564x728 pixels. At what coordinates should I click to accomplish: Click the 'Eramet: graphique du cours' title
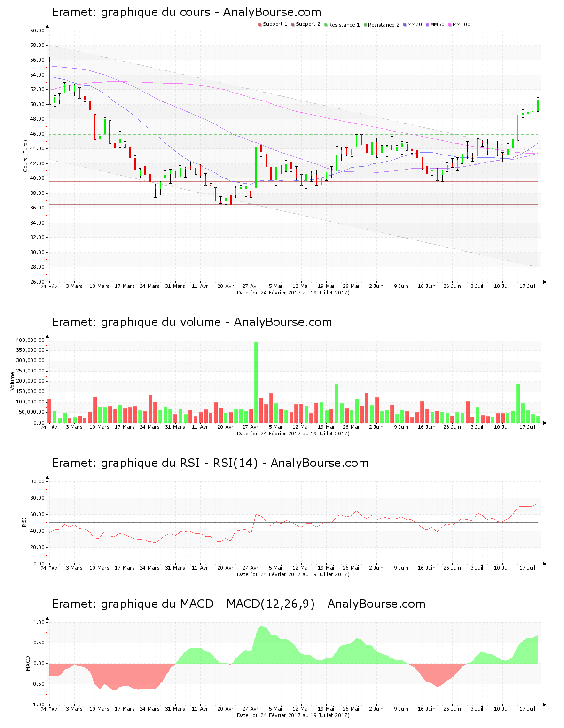coord(131,12)
